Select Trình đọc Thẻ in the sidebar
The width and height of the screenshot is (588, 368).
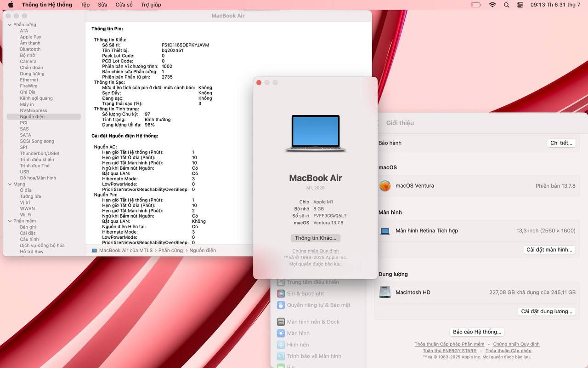coord(34,166)
